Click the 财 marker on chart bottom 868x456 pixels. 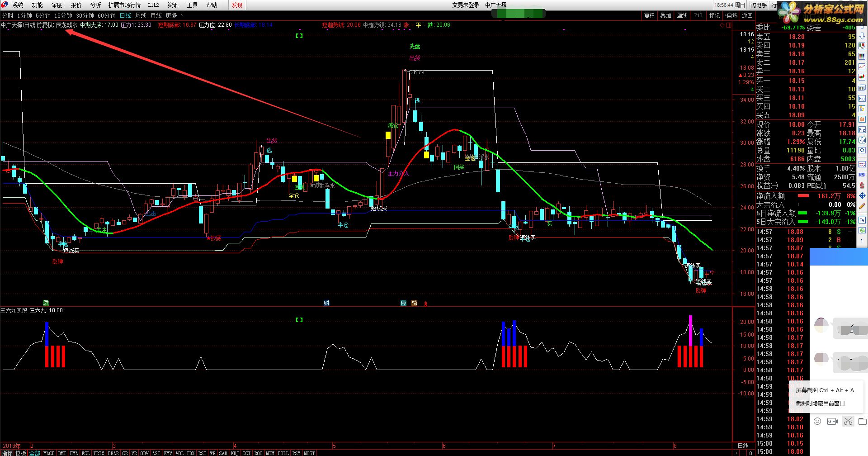326,303
